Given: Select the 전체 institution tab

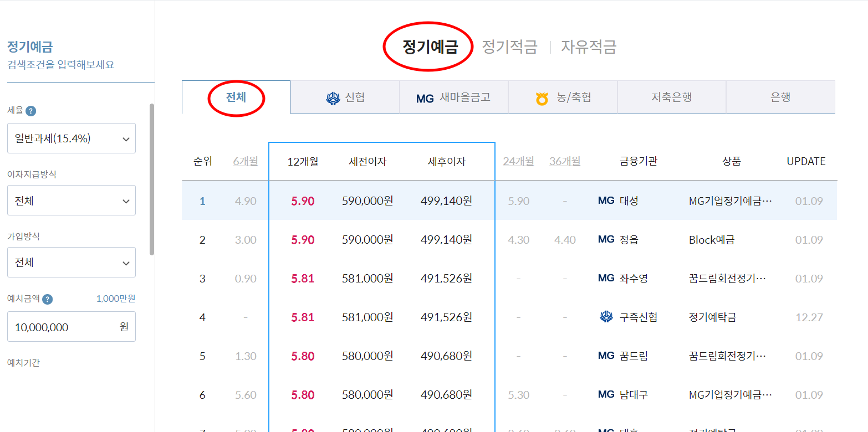Looking at the screenshot, I should click(x=236, y=97).
